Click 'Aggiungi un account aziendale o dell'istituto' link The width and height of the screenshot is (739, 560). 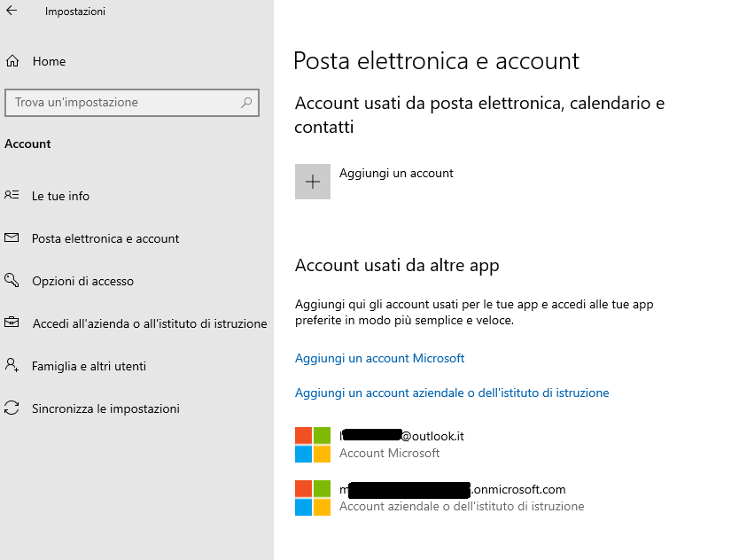[452, 393]
